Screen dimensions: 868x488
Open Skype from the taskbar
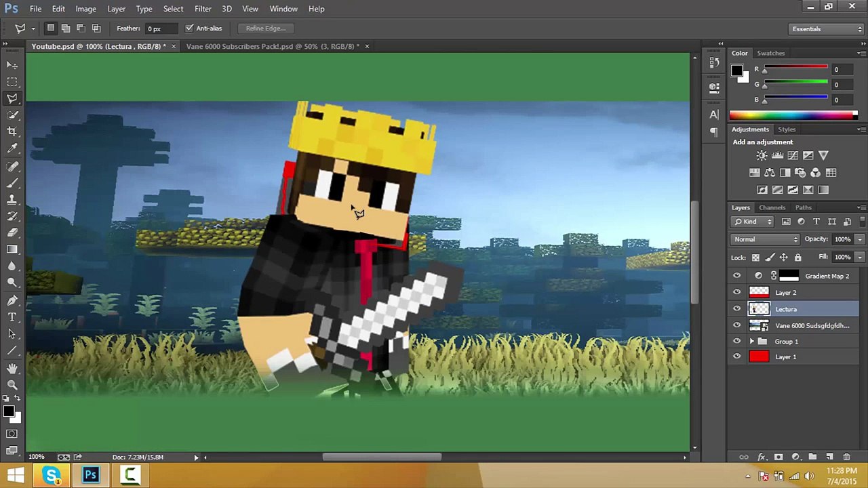[52, 475]
